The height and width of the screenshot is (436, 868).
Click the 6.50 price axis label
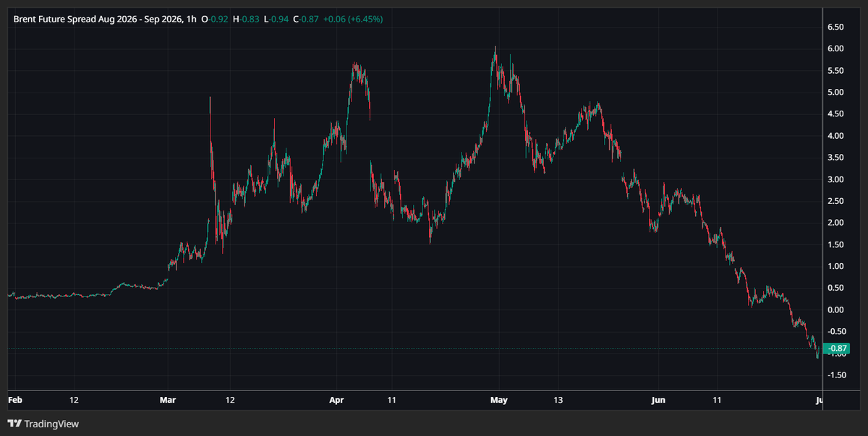pos(837,27)
